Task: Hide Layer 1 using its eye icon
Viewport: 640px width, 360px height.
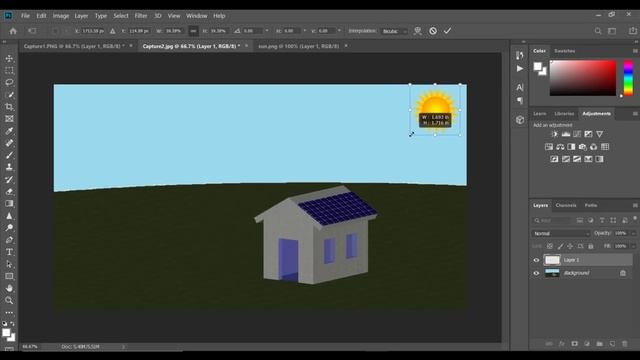Action: [536, 260]
